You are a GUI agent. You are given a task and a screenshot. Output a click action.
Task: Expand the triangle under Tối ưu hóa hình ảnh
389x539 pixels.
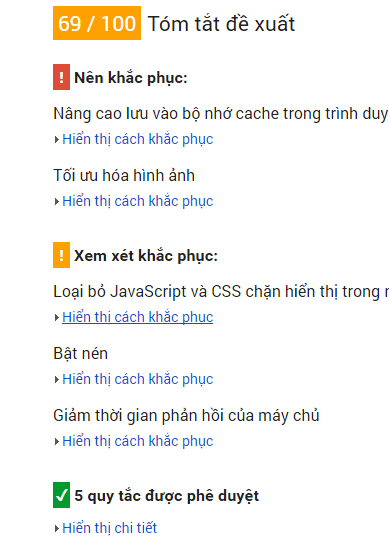tap(57, 201)
